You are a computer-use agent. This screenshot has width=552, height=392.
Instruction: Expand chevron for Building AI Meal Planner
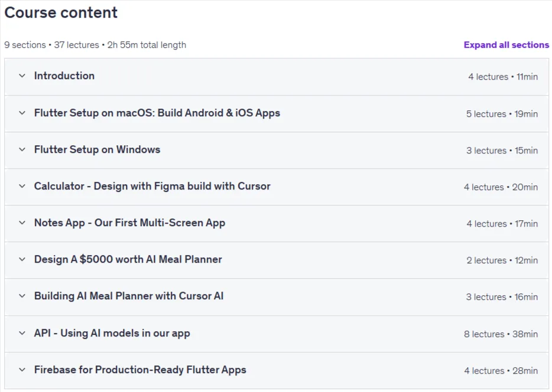click(x=22, y=296)
